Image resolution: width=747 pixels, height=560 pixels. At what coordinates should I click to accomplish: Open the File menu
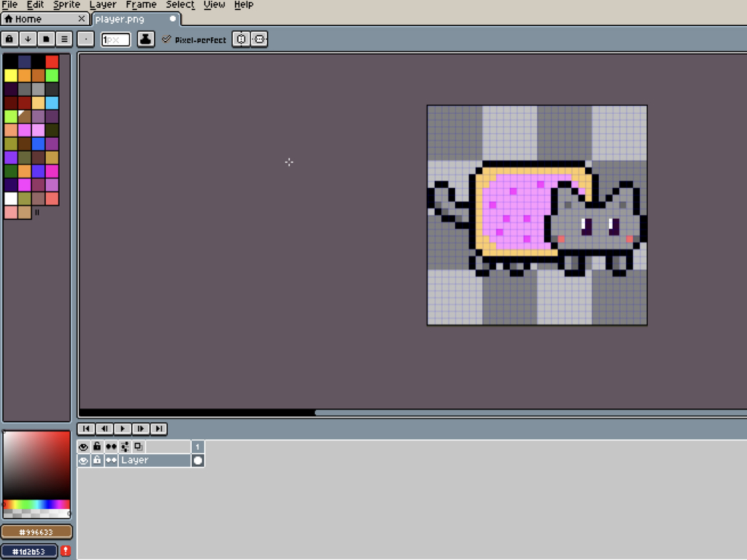click(x=9, y=5)
